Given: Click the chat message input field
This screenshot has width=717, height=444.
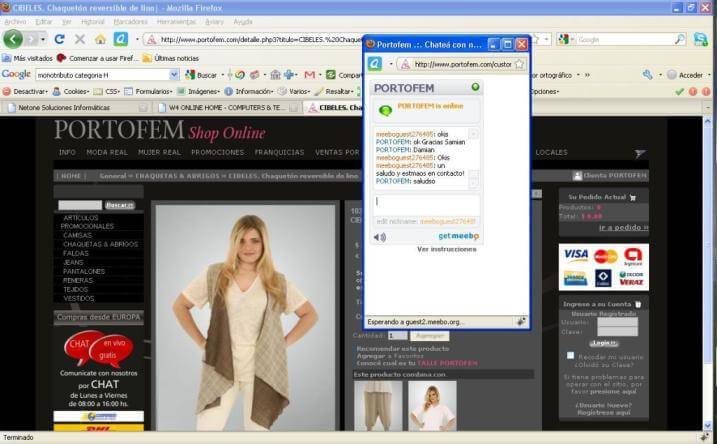Looking at the screenshot, I should (x=427, y=204).
